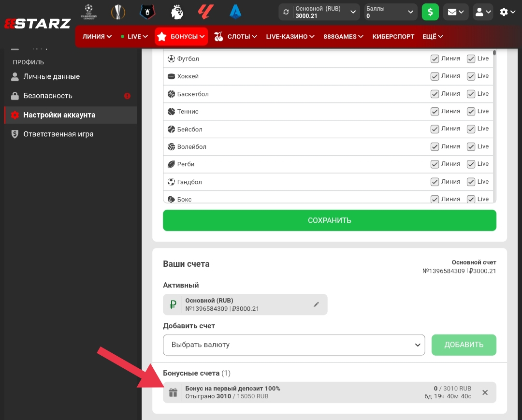Click the refresh balance icon
The width and height of the screenshot is (522, 420).
tap(286, 12)
